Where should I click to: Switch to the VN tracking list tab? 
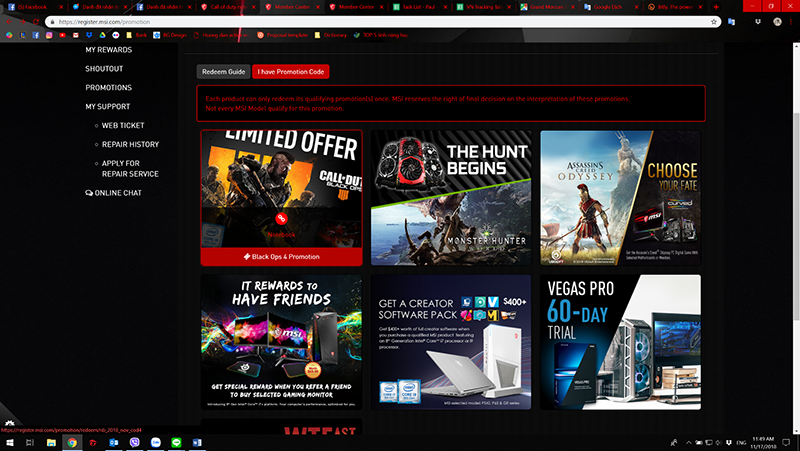point(485,7)
